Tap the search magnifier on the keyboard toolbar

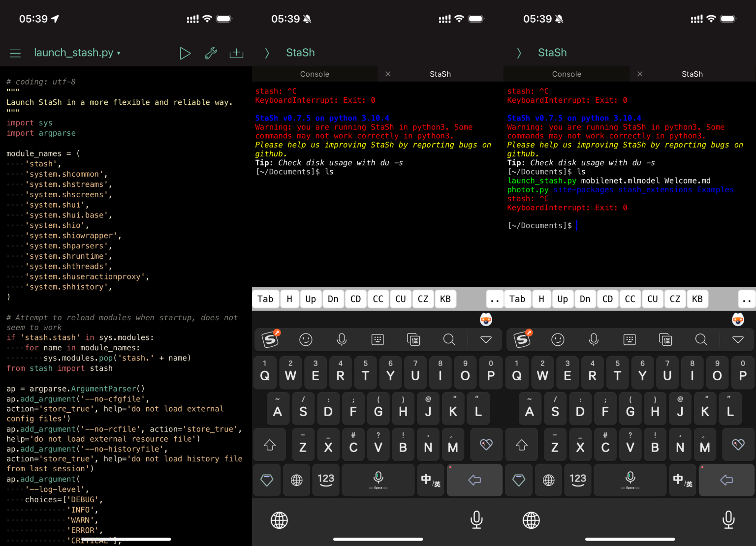pyautogui.click(x=449, y=339)
